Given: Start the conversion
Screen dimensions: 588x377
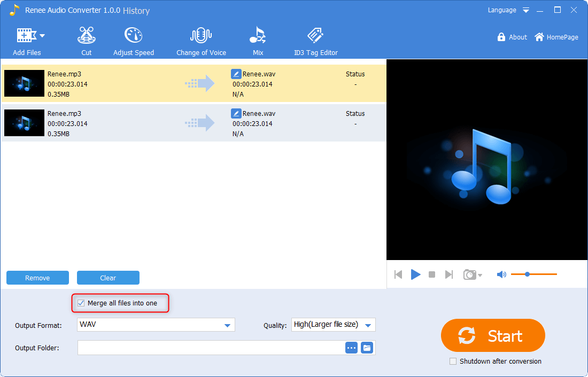Looking at the screenshot, I should pos(493,335).
